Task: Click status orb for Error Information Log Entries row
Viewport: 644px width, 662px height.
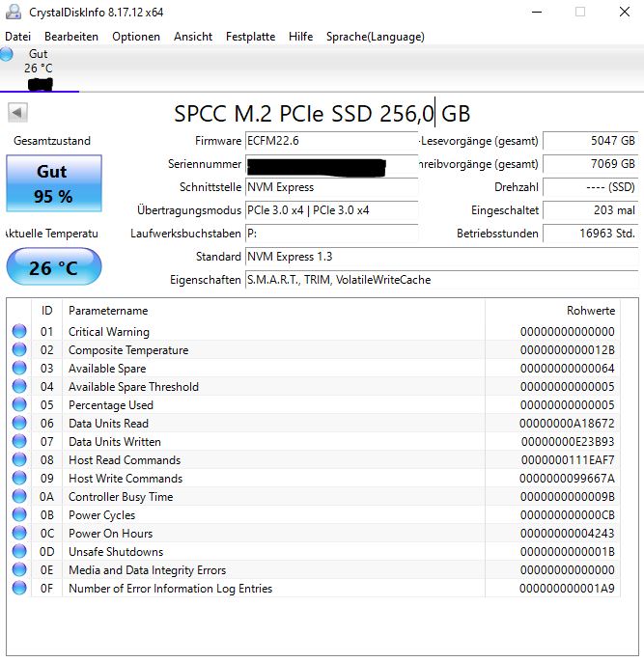Action: pyautogui.click(x=19, y=588)
